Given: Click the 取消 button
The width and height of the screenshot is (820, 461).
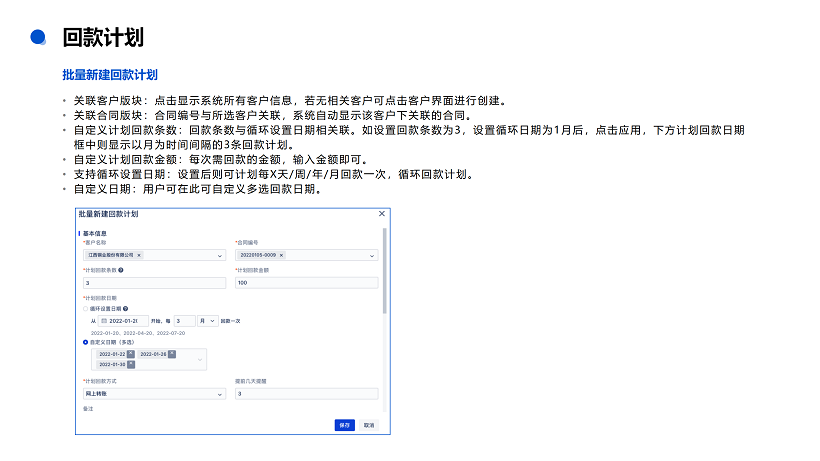Looking at the screenshot, I should tap(369, 425).
